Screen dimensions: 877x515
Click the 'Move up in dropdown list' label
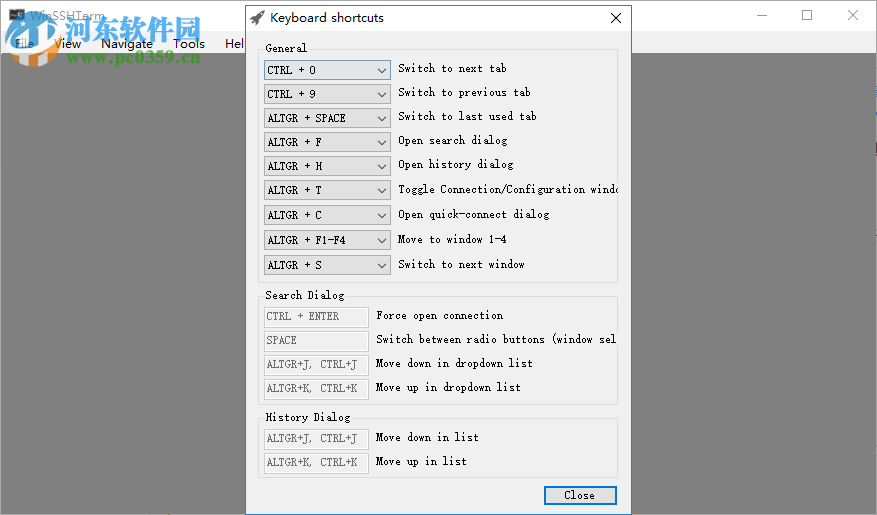447,388
